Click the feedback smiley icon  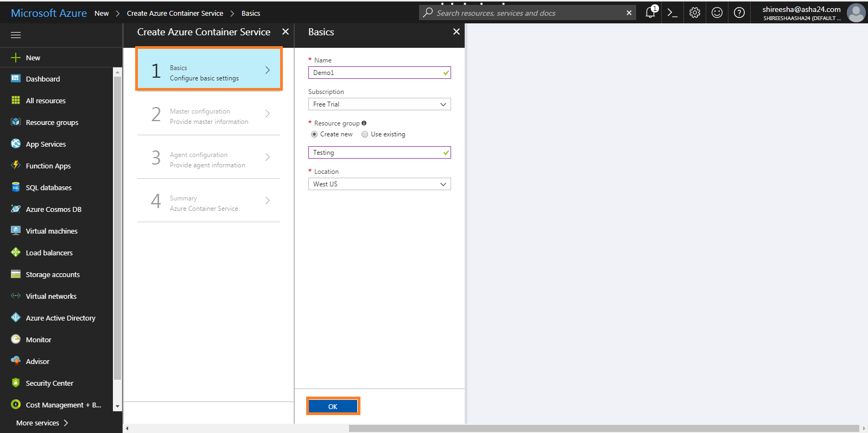coord(717,12)
